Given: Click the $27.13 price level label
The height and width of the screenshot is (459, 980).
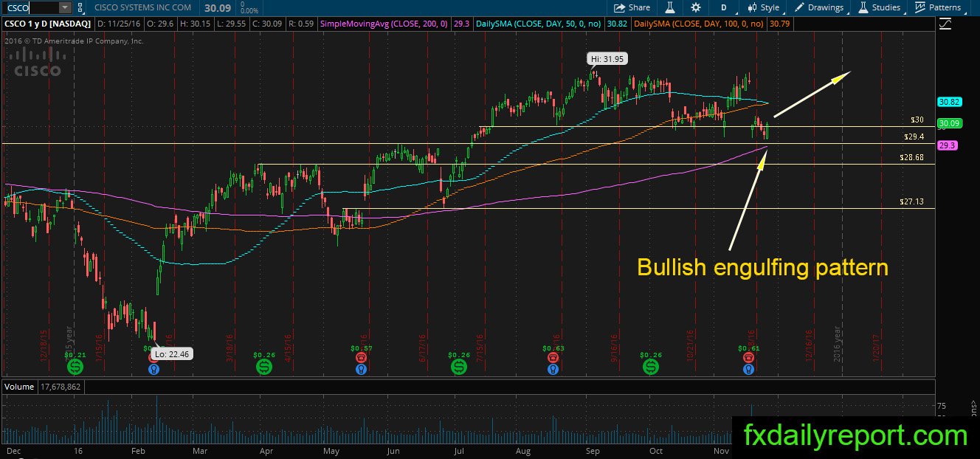Looking at the screenshot, I should (x=911, y=201).
